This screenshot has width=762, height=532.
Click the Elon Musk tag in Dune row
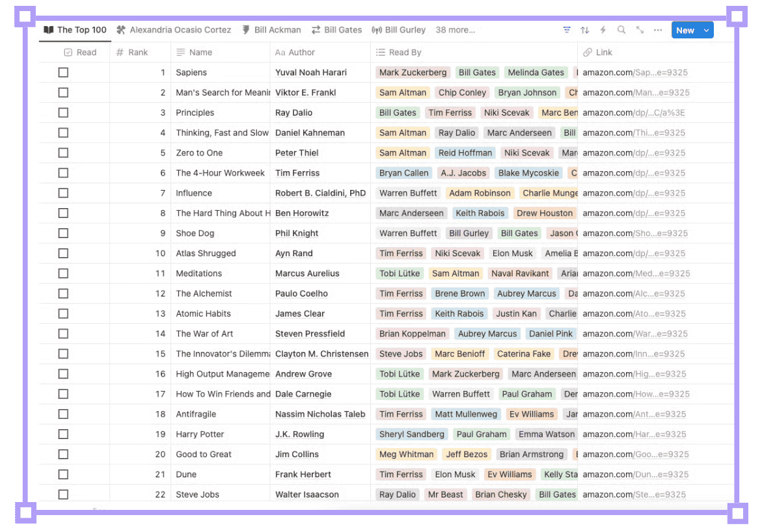(456, 475)
